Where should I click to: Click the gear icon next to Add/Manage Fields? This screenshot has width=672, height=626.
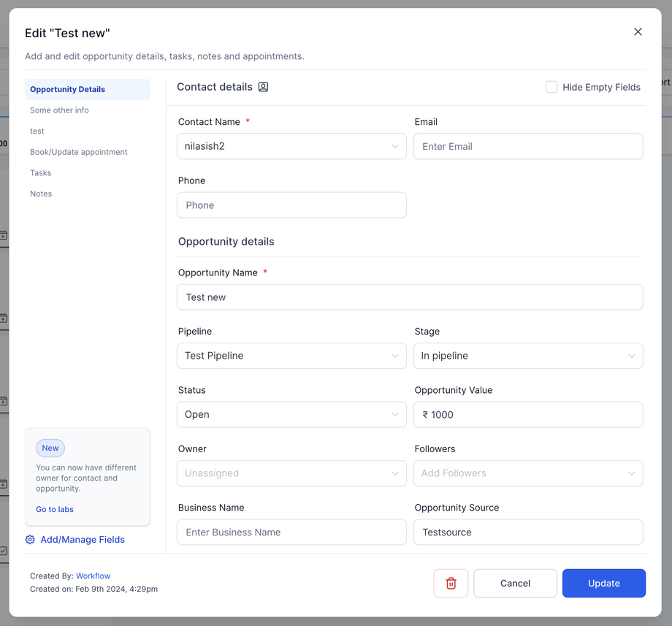tap(30, 540)
